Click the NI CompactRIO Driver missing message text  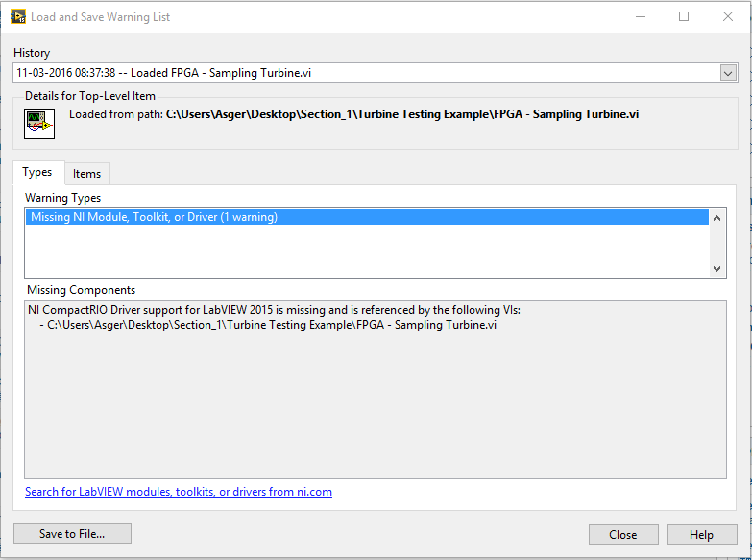tap(274, 310)
